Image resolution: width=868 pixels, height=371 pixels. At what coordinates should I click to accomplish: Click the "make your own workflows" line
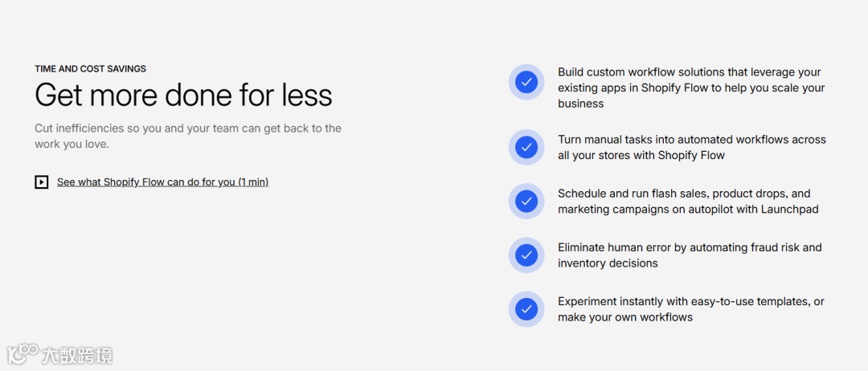(x=625, y=317)
